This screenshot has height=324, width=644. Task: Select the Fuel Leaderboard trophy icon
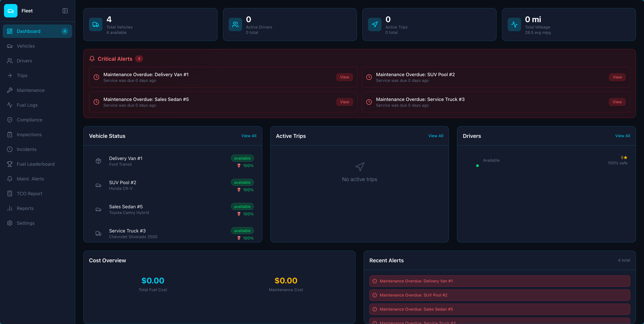point(10,164)
